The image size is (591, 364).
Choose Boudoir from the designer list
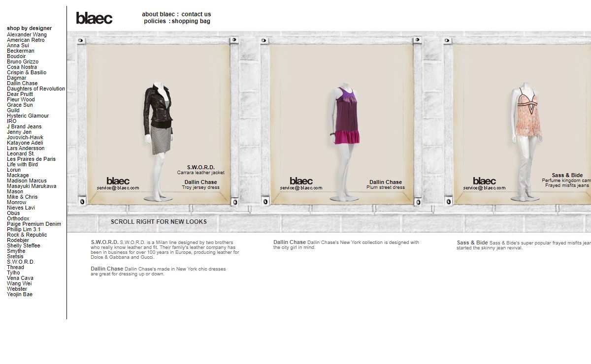16,56
